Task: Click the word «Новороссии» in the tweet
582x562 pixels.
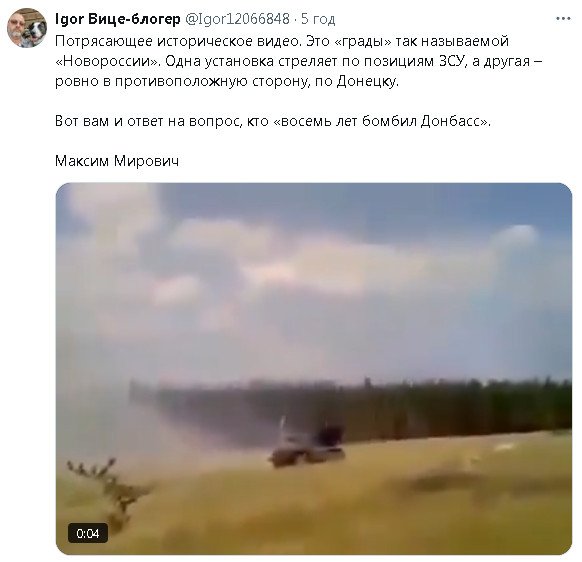Action: coord(107,61)
